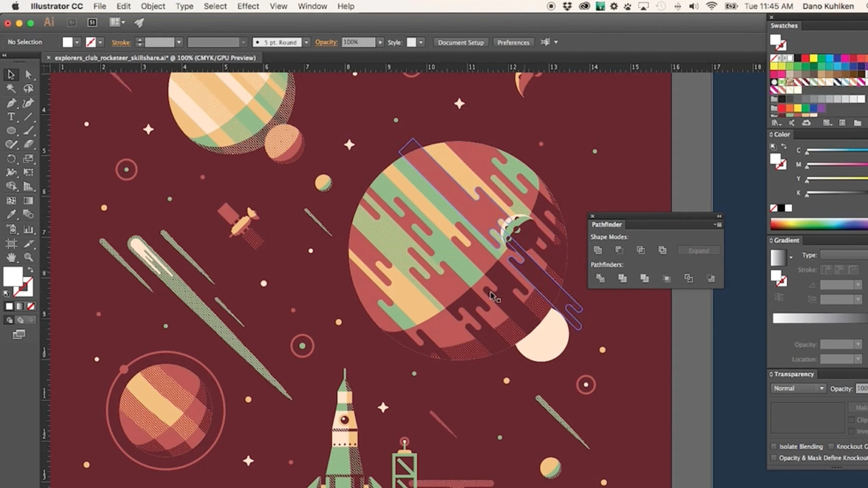Open the variable width profile dropdown
The height and width of the screenshot is (488, 868).
pos(243,42)
